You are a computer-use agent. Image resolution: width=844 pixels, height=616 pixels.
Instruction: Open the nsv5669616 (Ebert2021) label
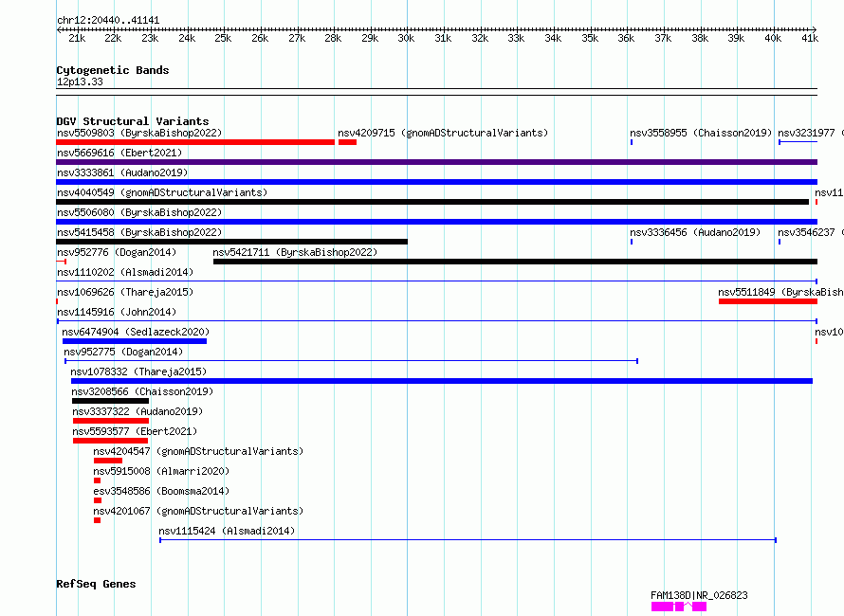(x=119, y=153)
